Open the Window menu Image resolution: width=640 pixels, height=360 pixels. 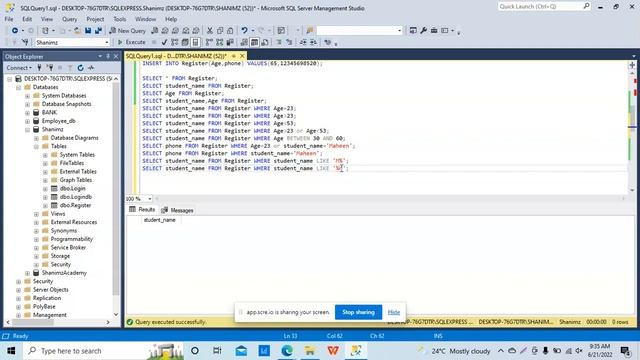[145, 19]
